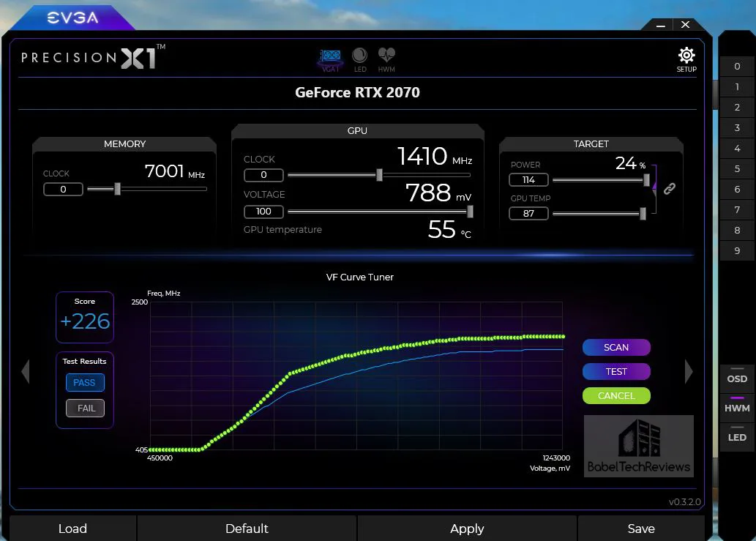Adjust the GPU clock slider handle

click(x=379, y=175)
